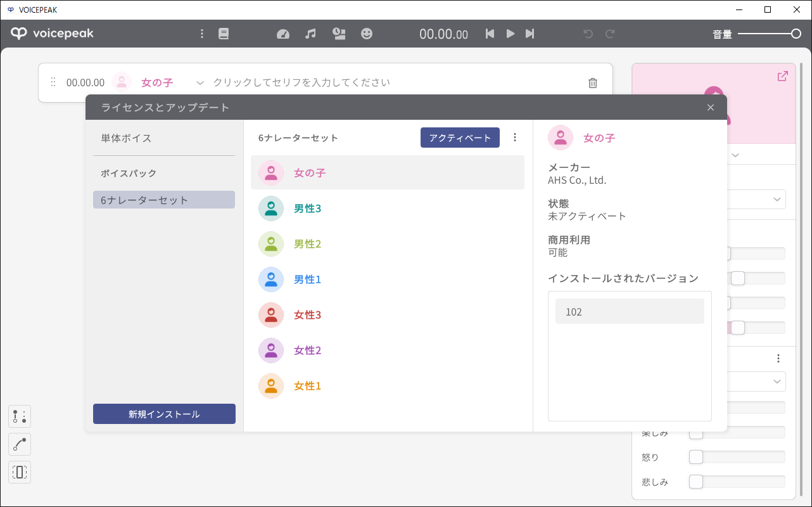Click AHS Co., Ltd. maker text

coord(577,180)
